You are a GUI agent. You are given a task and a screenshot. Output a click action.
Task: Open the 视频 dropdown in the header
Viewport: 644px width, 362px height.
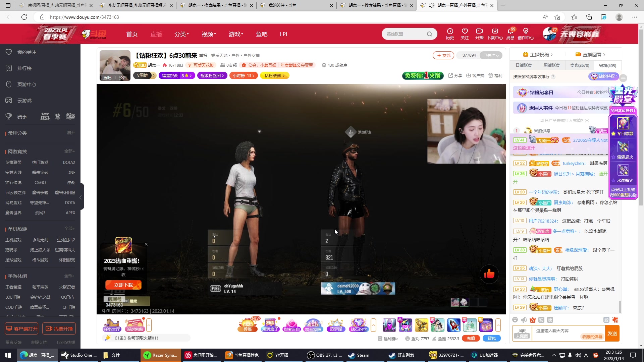[209, 34]
